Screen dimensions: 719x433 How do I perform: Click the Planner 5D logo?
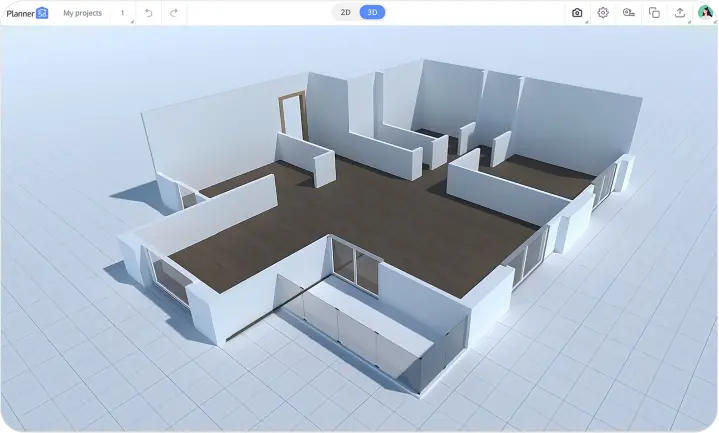[x=27, y=13]
